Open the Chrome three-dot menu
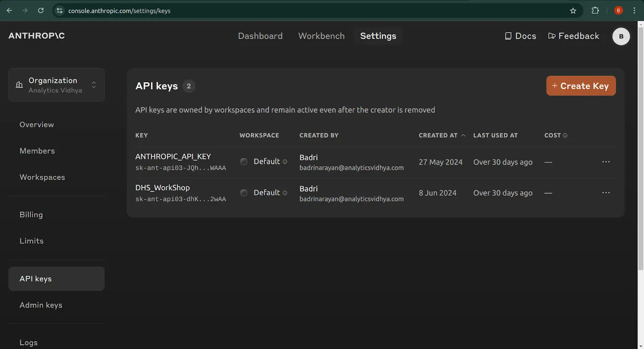This screenshot has width=644, height=349. point(634,10)
